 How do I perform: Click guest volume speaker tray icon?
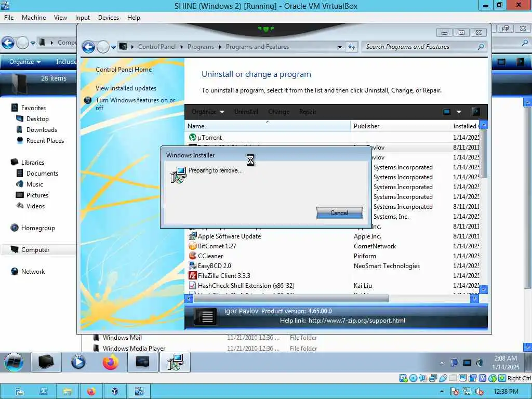[x=480, y=363]
